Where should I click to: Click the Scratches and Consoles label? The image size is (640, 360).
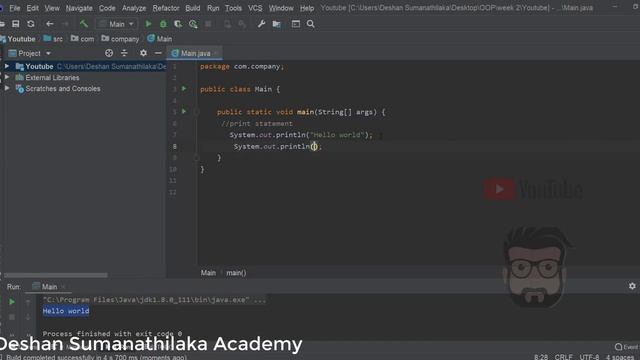pos(62,89)
